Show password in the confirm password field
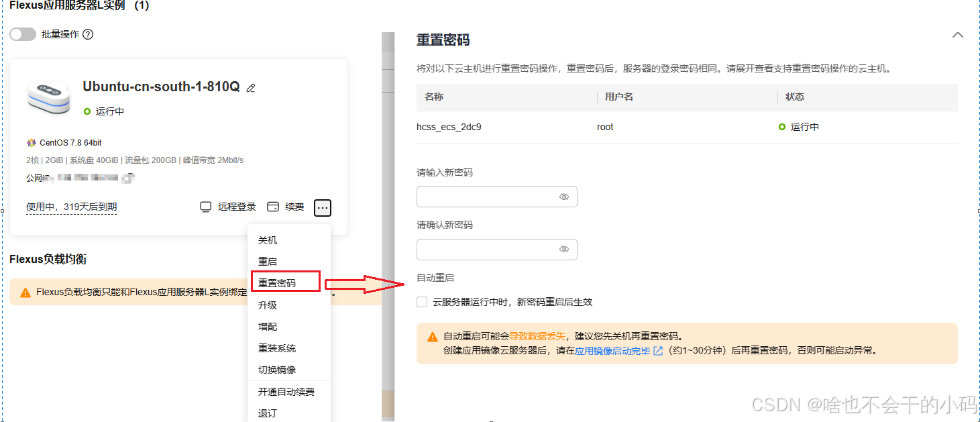Image resolution: width=980 pixels, height=422 pixels. click(564, 249)
